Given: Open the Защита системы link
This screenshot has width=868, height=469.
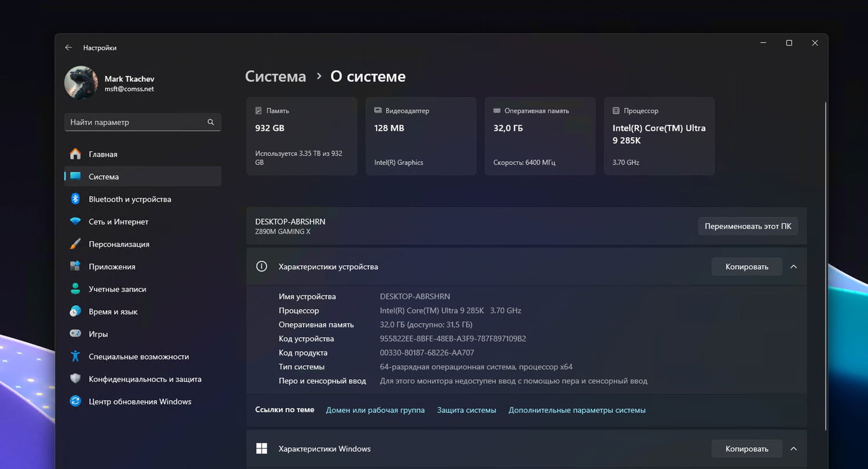Looking at the screenshot, I should pos(466,410).
